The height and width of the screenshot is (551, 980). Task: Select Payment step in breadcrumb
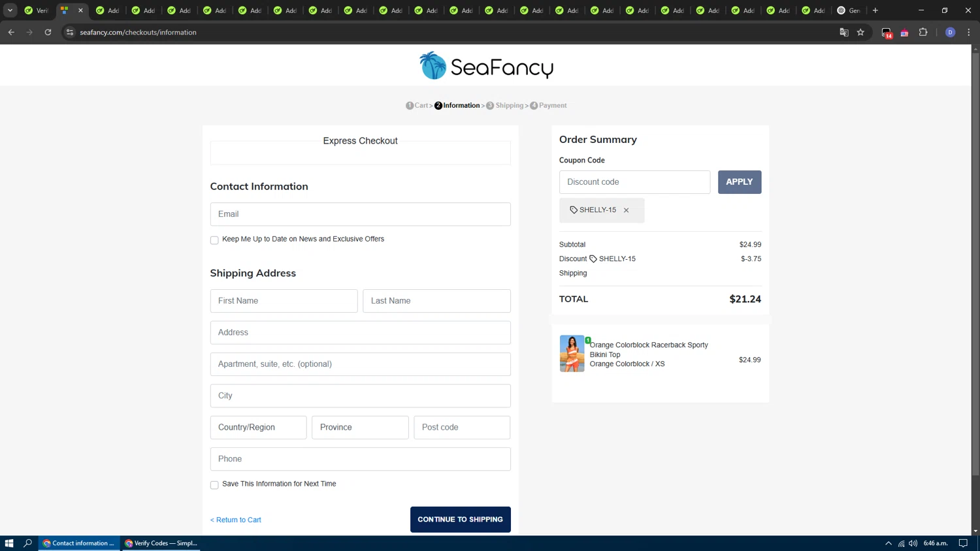548,105
